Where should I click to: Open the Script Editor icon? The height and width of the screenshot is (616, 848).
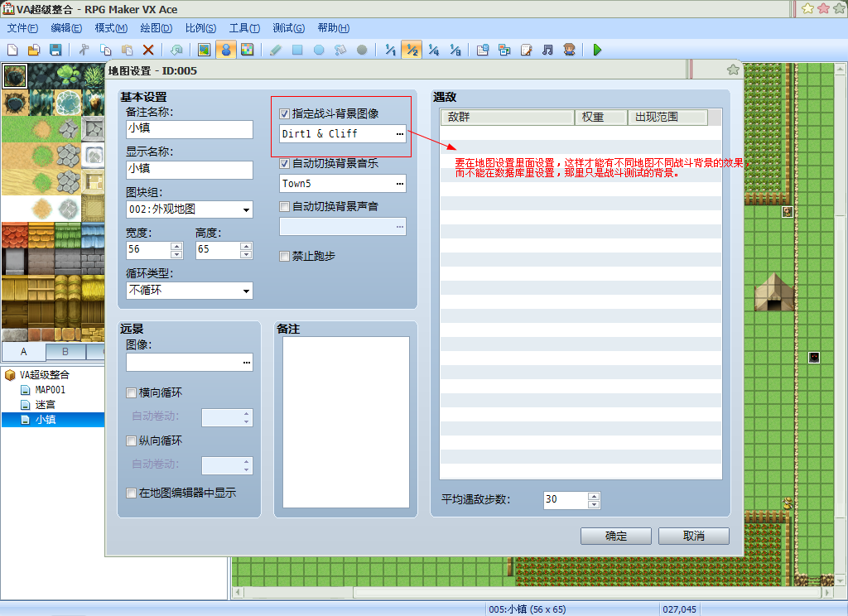point(526,50)
